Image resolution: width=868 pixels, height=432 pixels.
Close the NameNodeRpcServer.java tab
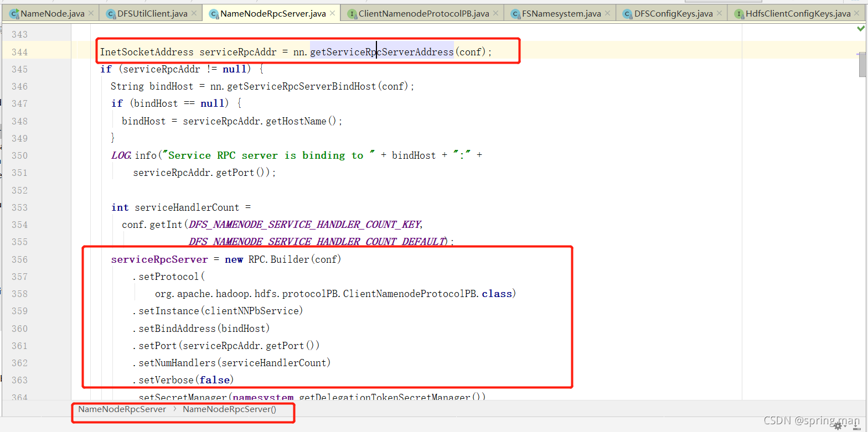[x=332, y=13]
